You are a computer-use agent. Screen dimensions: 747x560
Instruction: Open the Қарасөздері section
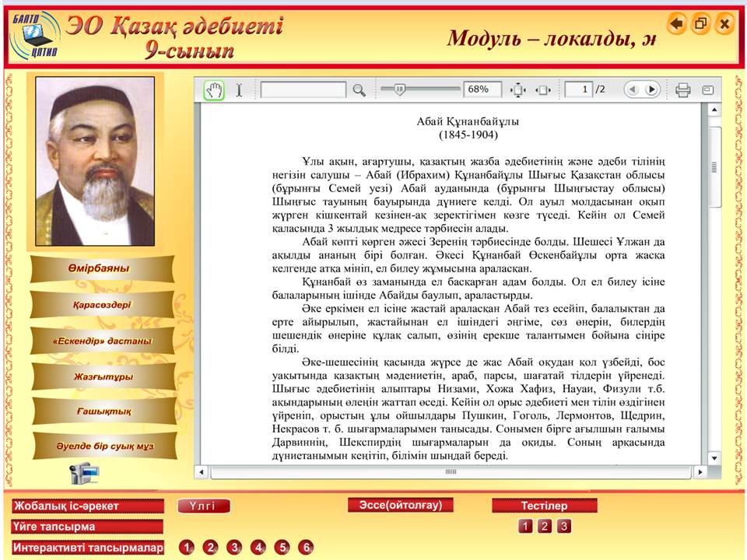tap(102, 305)
